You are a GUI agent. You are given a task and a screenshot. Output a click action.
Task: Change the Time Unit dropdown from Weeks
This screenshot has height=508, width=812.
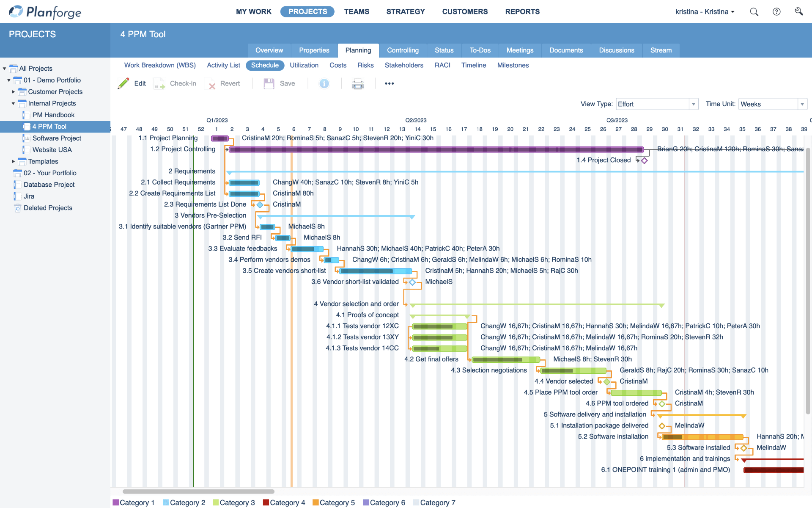803,104
